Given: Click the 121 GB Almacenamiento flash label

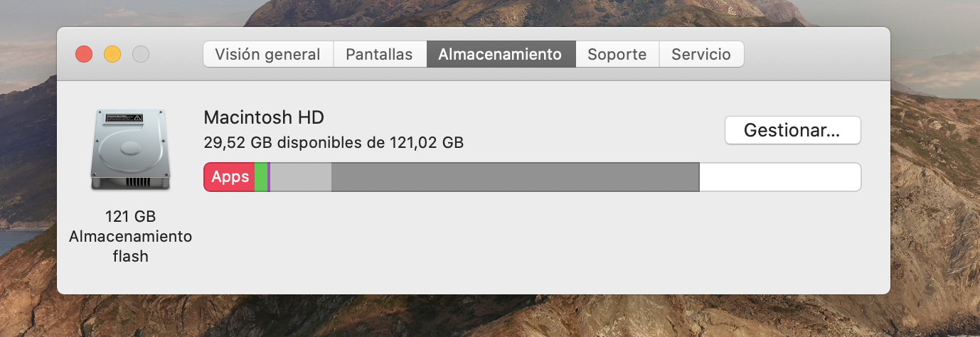Looking at the screenshot, I should (130, 236).
